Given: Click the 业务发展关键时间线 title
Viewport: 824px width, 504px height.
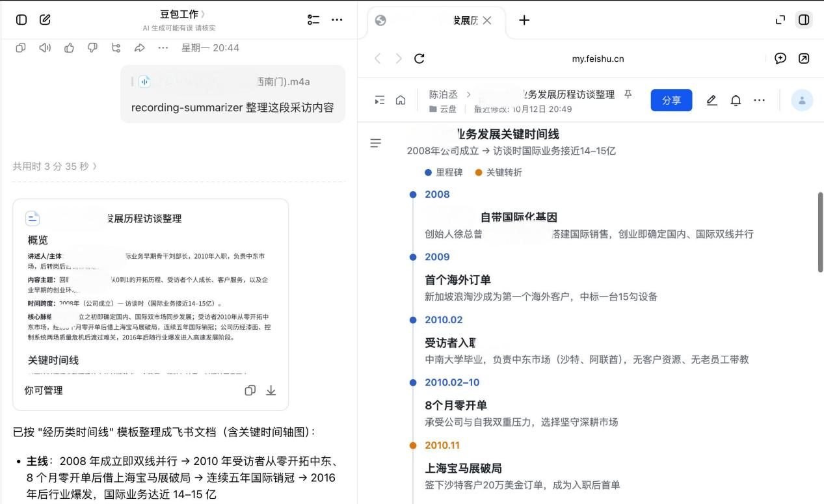Looking at the screenshot, I should tap(507, 134).
